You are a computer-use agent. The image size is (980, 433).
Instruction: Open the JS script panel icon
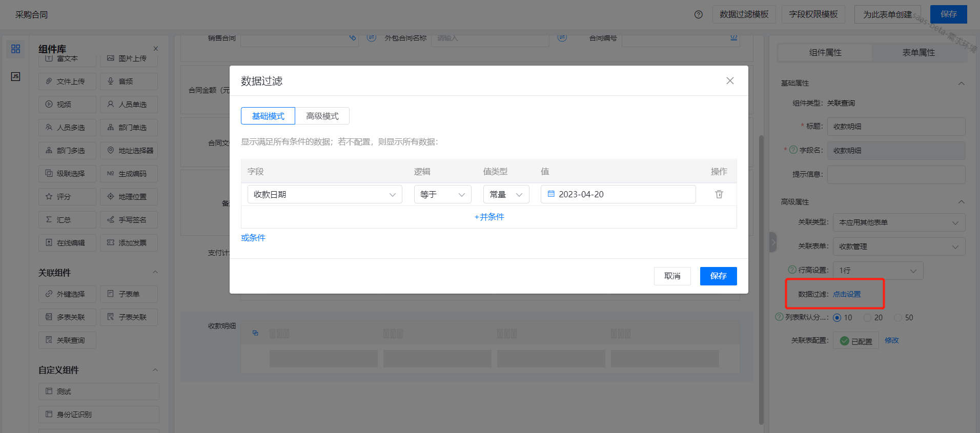point(15,76)
